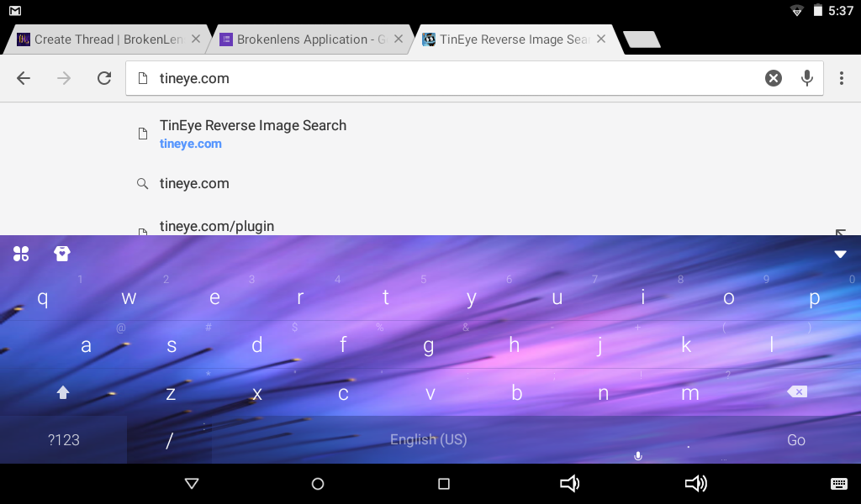Tap the slash key
The width and height of the screenshot is (861, 504).
point(170,440)
